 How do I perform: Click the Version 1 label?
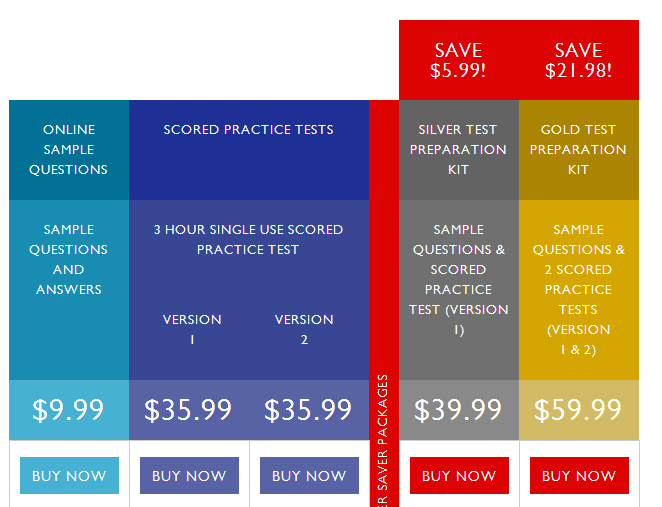tap(192, 329)
